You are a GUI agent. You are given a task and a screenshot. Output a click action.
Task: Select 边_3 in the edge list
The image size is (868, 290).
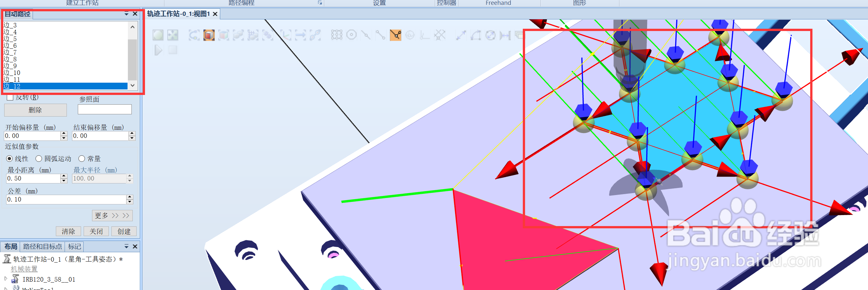[x=65, y=25]
